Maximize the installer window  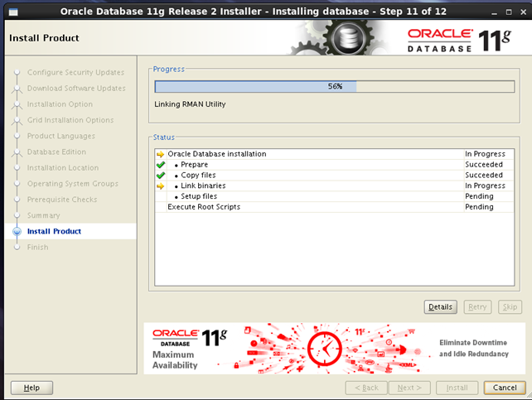tap(509, 12)
